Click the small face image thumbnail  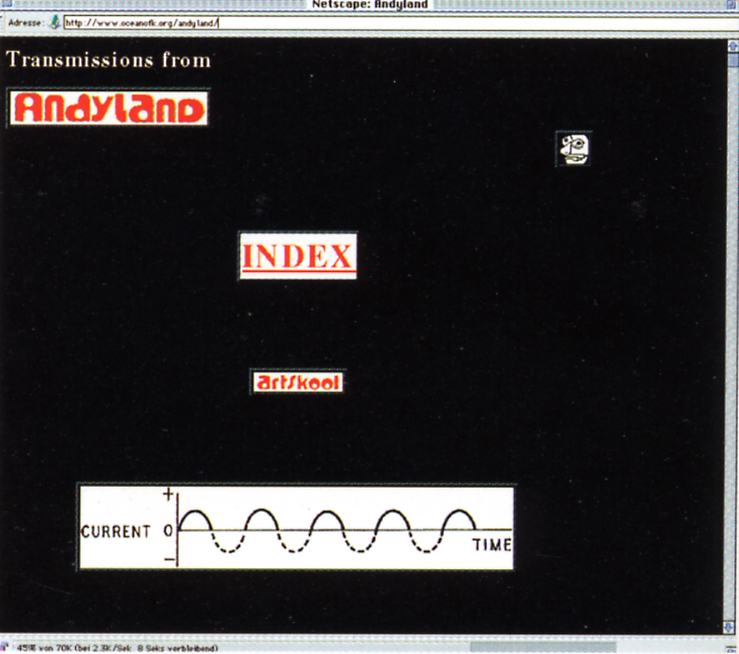574,149
